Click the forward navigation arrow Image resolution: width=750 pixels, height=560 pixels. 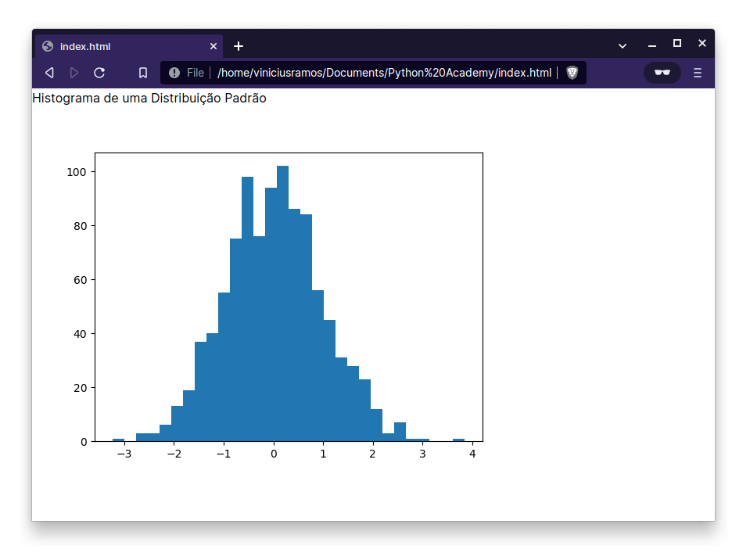pos(74,73)
